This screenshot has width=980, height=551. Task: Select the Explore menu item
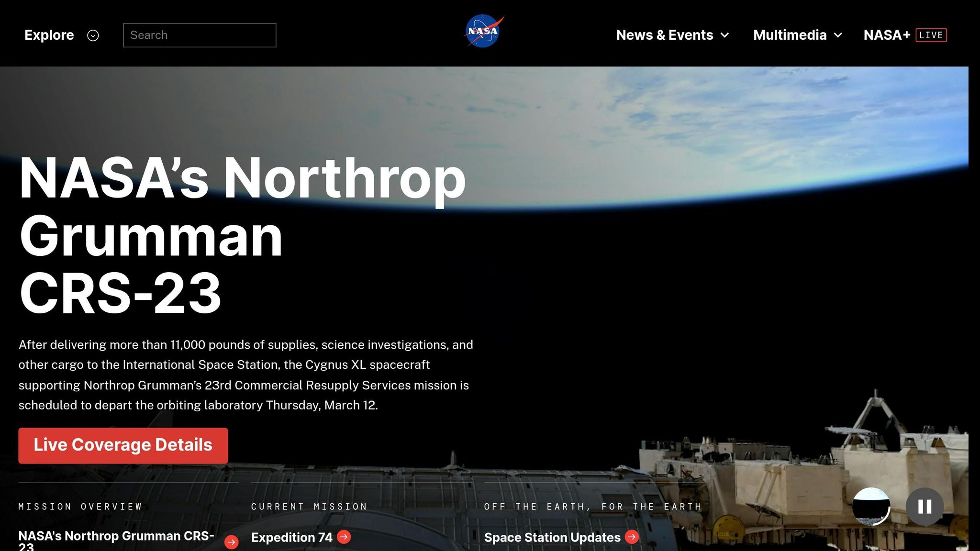(x=49, y=35)
